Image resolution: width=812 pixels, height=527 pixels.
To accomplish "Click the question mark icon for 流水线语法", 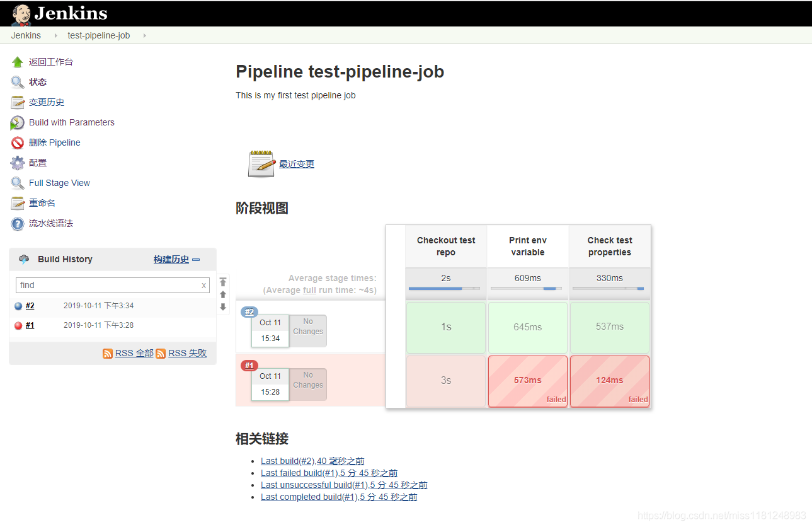I will [18, 223].
